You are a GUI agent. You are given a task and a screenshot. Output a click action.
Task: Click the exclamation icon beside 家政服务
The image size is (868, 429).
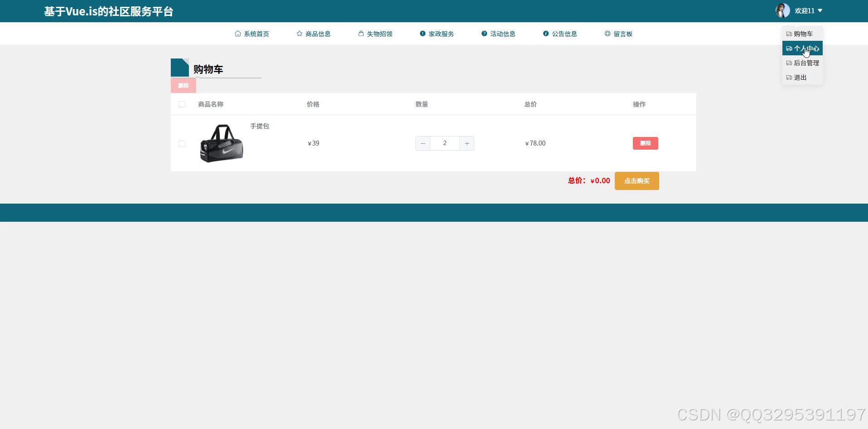423,34
